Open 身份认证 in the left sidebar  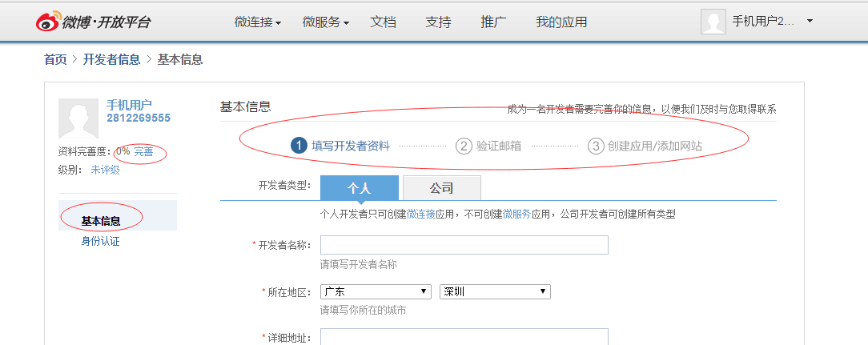[100, 242]
